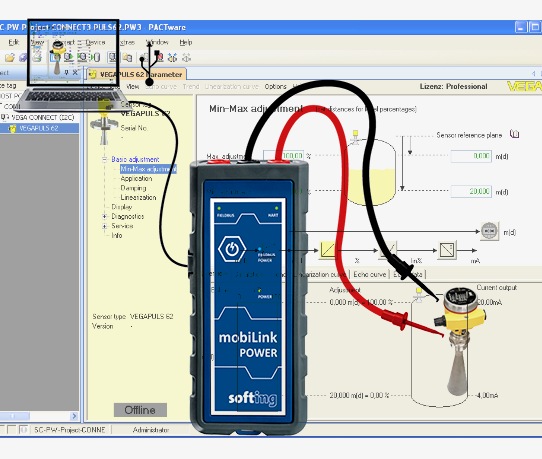The image size is (542, 459).
Task: Click the yellow scaling block in the signal chain
Action: [328, 250]
